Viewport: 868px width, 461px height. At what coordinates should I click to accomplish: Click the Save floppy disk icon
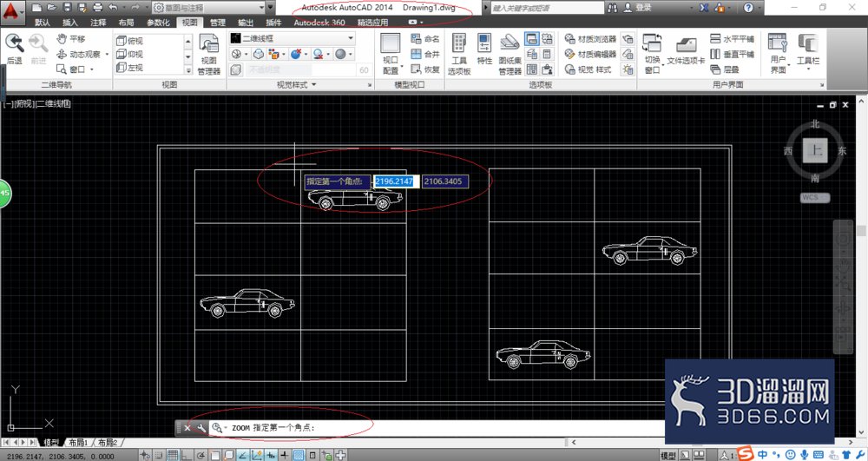point(67,8)
